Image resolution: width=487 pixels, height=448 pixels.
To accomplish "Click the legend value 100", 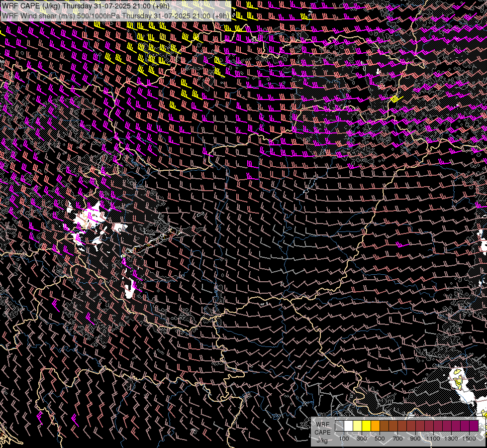I will click(x=344, y=439).
